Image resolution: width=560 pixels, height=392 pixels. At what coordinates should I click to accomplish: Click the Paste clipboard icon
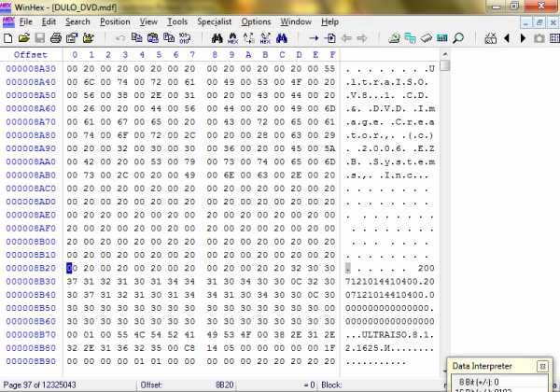coord(153,38)
